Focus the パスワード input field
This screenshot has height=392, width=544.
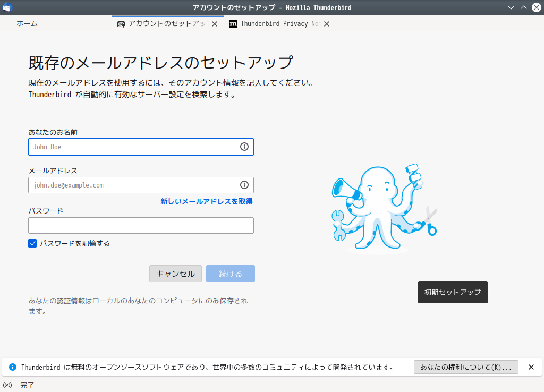(x=141, y=226)
